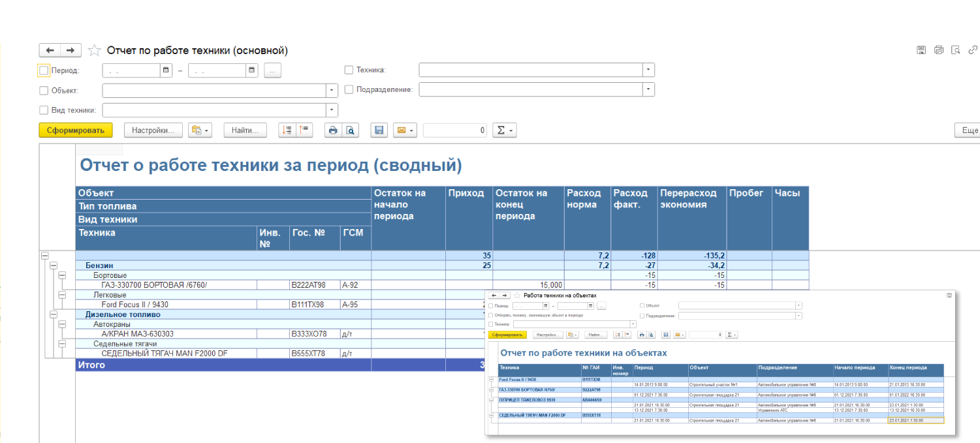Click the Найти... button in main toolbar
The image size is (980, 443).
(245, 130)
